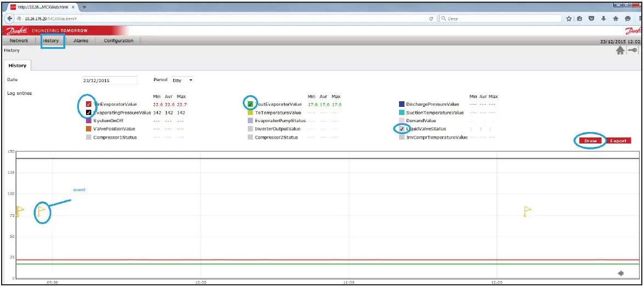Open the browser downloads arrow icon
Viewport: 644px width, 287px height.
[603, 19]
